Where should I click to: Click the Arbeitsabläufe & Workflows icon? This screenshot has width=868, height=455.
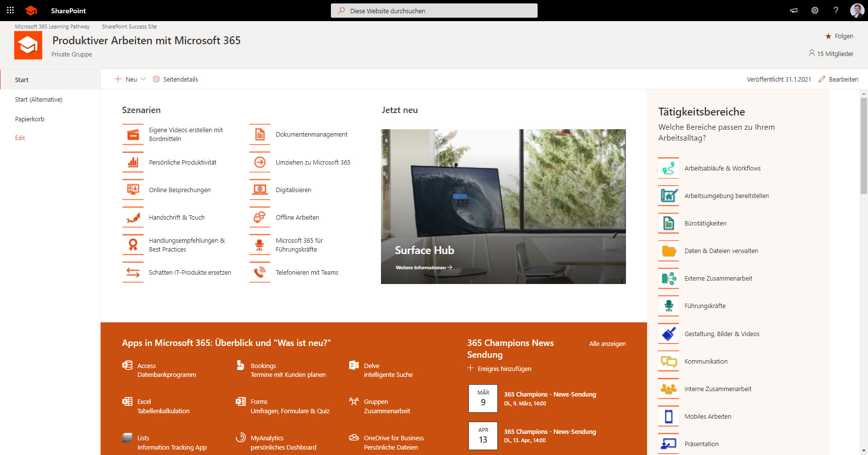pyautogui.click(x=669, y=168)
